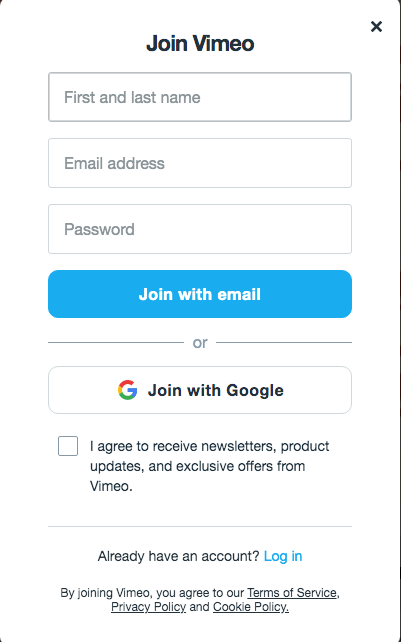This screenshot has width=401, height=642.
Task: Tick the newsletters agreement checkbox
Action: click(68, 446)
